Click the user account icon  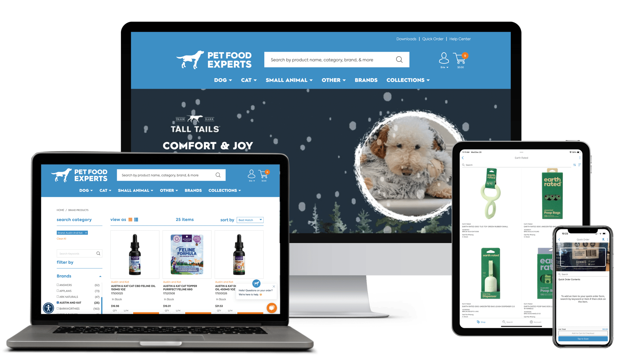tap(443, 59)
